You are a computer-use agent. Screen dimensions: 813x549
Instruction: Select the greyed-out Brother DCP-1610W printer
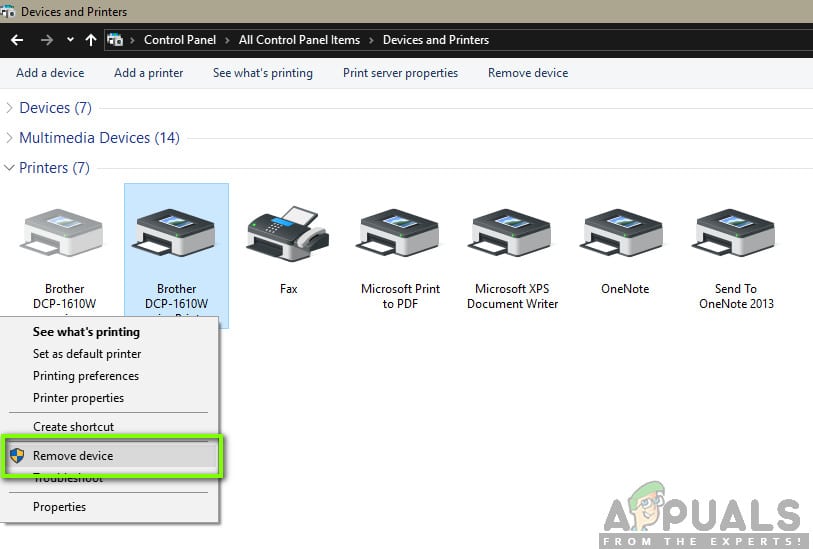(x=64, y=233)
